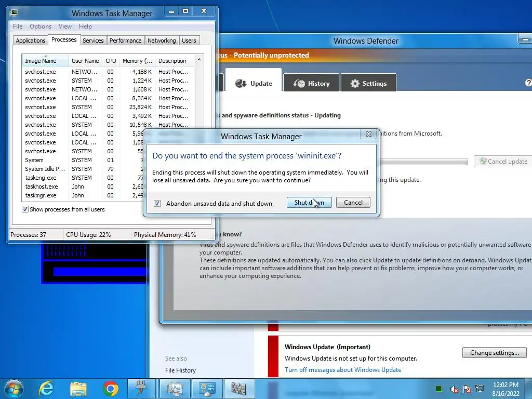Screen dimensions: 532x399
Task: Click the Physical Memory status bar entry
Action: pos(165,235)
